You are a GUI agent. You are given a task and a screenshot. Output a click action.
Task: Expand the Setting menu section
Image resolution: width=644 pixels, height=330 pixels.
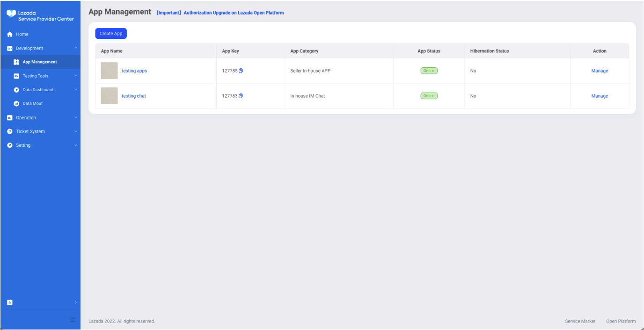pos(75,145)
